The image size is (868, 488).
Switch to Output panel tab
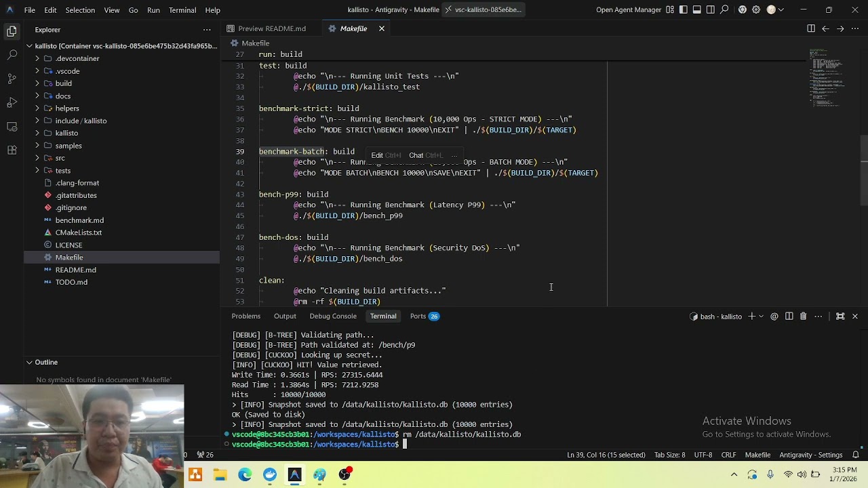[x=285, y=316]
